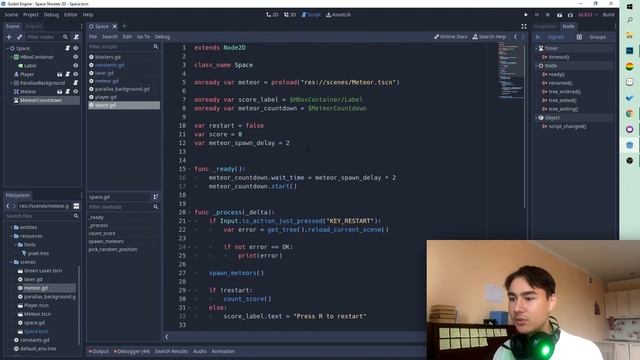
Task: Open the Groups editor icon
Action: coord(579,37)
